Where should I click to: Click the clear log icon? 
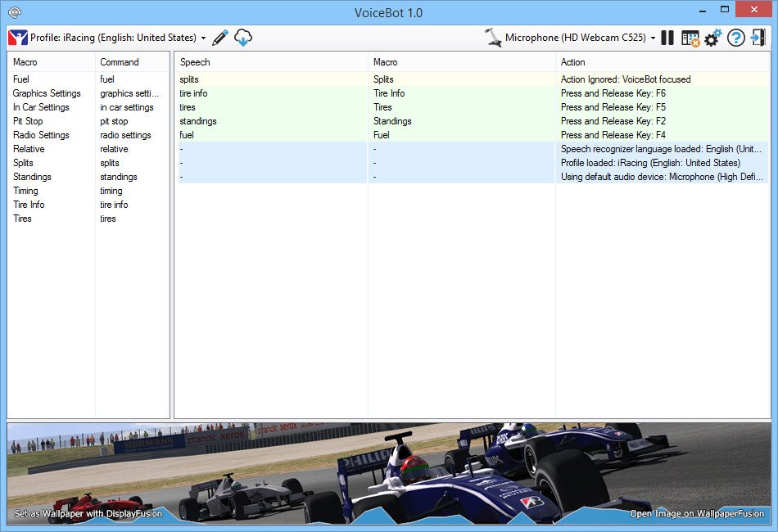pyautogui.click(x=690, y=38)
